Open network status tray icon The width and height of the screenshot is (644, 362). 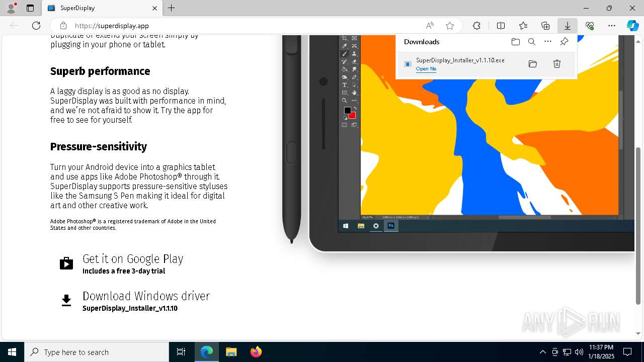(x=567, y=352)
